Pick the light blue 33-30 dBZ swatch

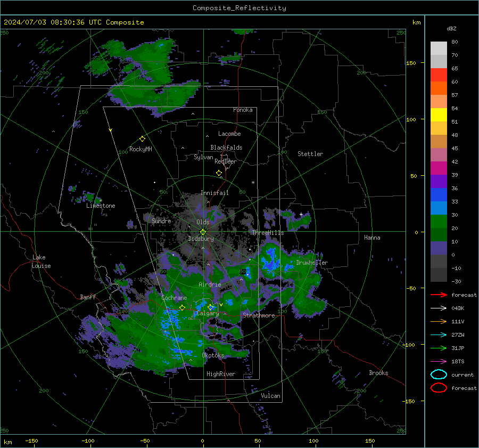(x=439, y=208)
